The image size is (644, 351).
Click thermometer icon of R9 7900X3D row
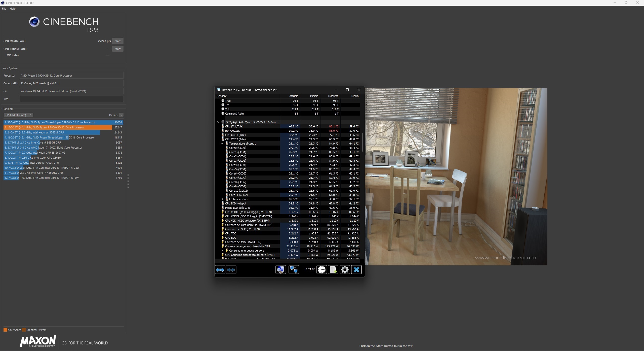223,131
